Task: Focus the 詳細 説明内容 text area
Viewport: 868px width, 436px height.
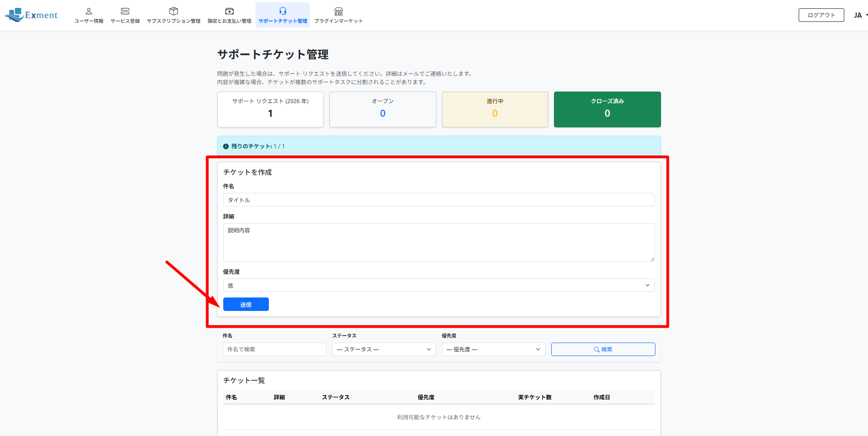Action: [439, 242]
